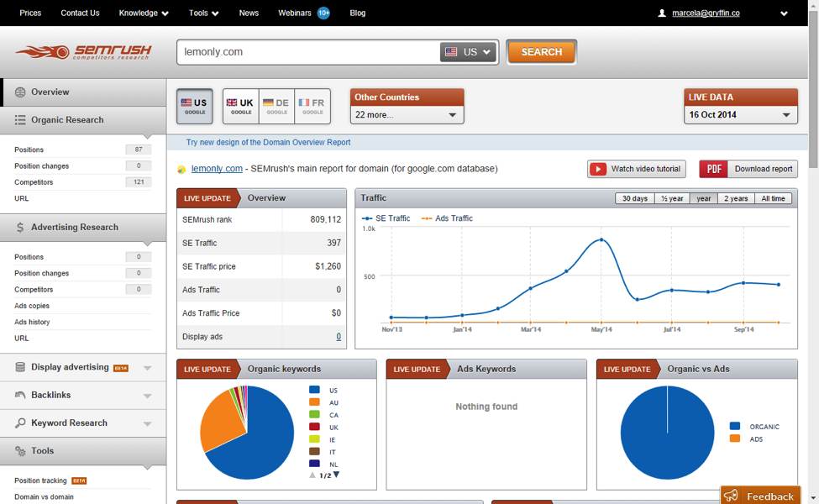
Task: Set traffic chart range to year
Action: [704, 198]
